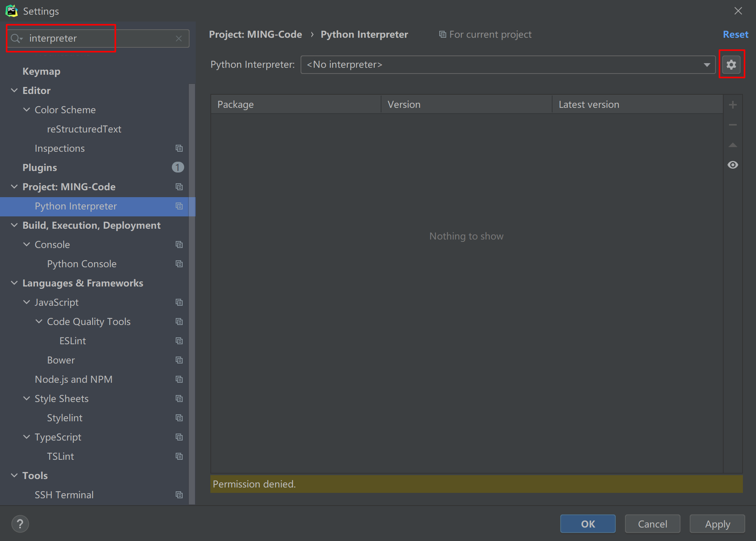Click the upgrade package arrow icon
The width and height of the screenshot is (756, 541).
[x=733, y=145]
